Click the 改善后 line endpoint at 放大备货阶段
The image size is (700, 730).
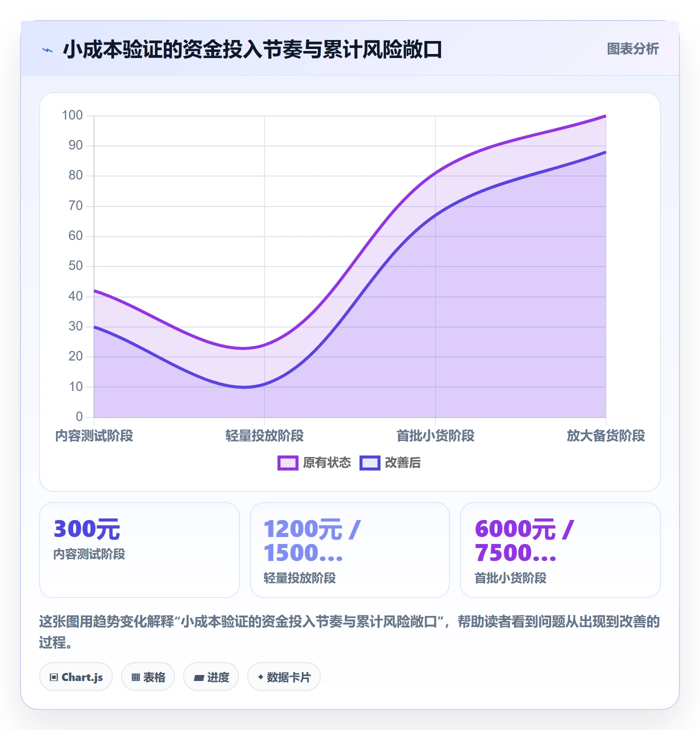(x=605, y=152)
